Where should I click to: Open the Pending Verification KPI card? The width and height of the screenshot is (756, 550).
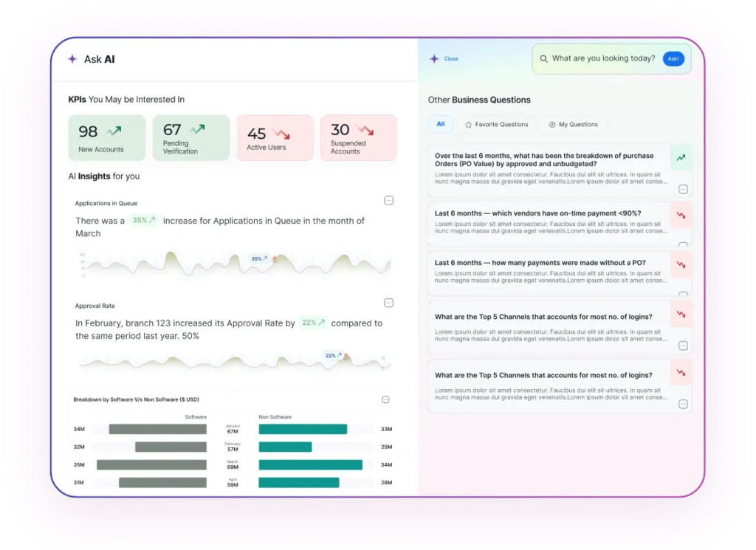(191, 138)
